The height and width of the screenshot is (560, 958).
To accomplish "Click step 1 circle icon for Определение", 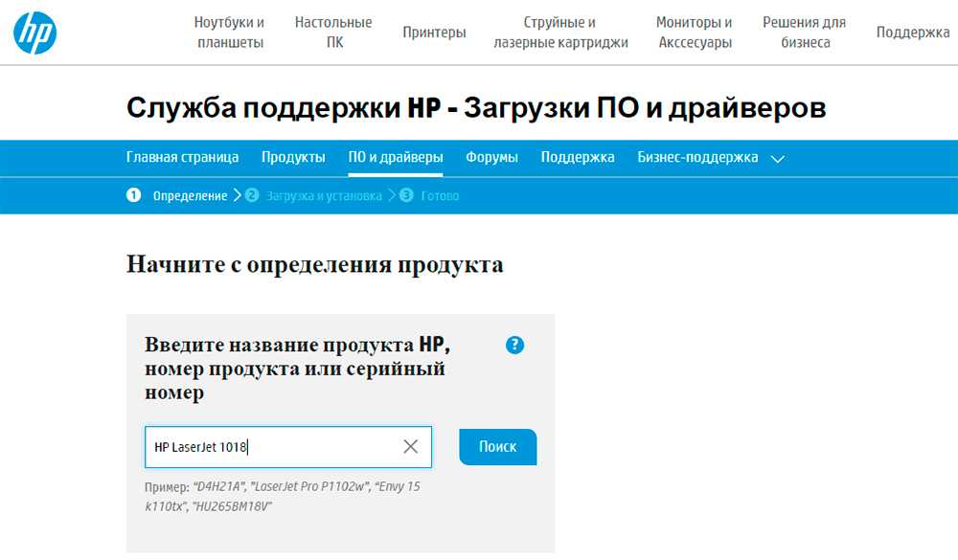I will pyautogui.click(x=133, y=195).
